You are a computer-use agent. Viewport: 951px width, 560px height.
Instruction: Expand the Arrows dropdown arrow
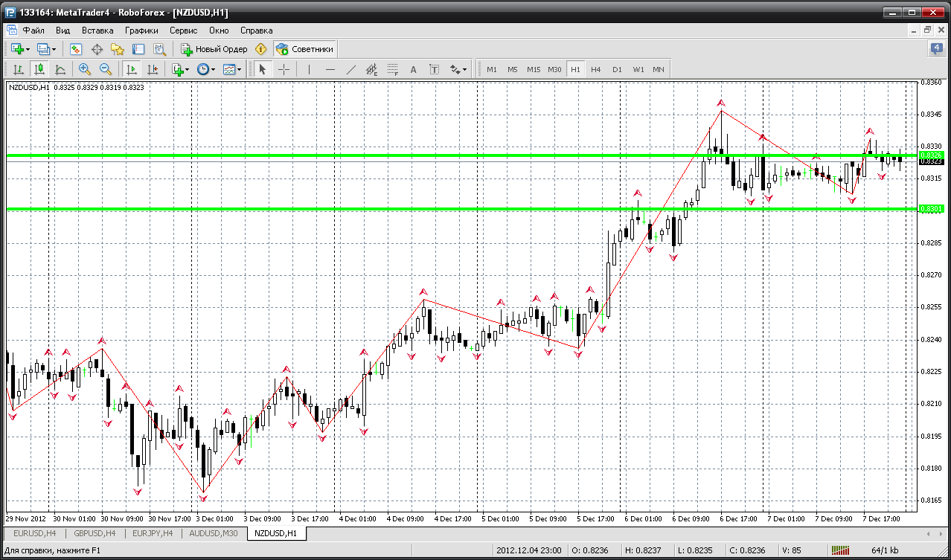point(465,69)
